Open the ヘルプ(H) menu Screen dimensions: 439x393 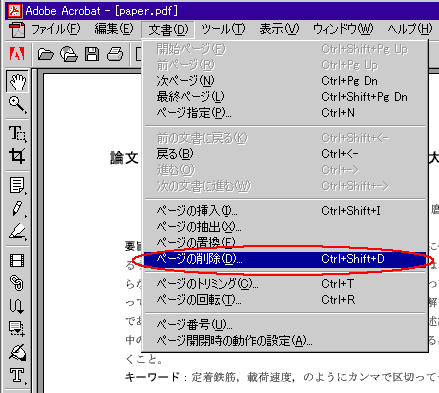tap(410, 29)
